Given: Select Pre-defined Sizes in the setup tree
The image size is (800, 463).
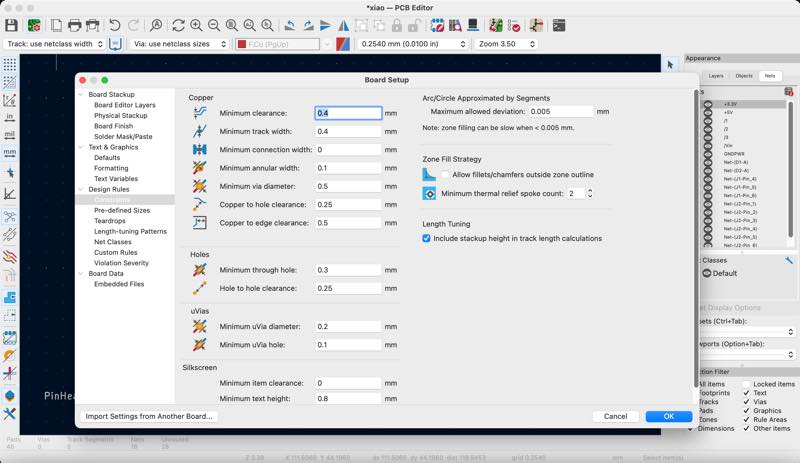Looking at the screenshot, I should click(x=122, y=210).
